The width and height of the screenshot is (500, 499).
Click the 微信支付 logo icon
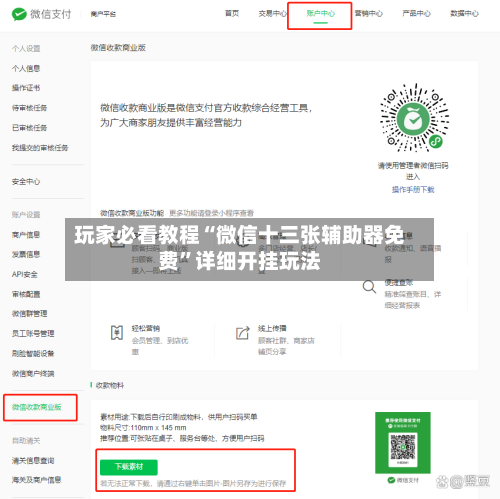tap(19, 14)
